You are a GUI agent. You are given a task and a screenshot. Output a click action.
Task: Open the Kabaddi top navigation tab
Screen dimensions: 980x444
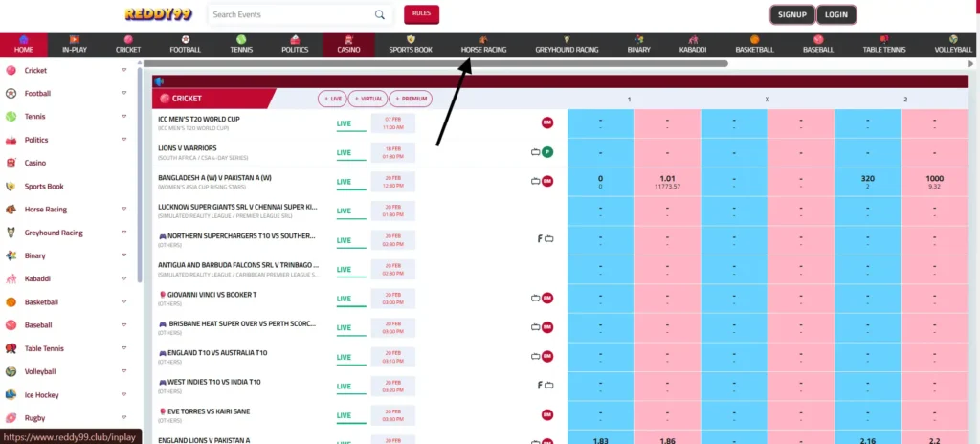point(693,44)
